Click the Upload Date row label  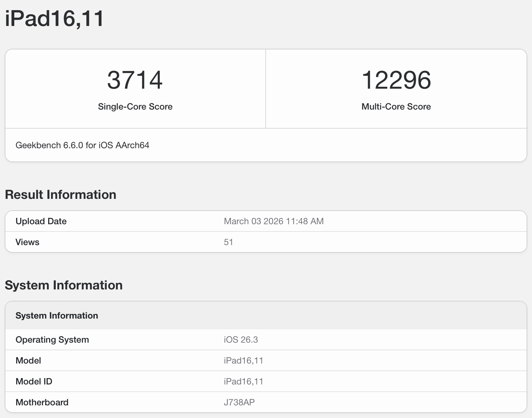tap(41, 221)
